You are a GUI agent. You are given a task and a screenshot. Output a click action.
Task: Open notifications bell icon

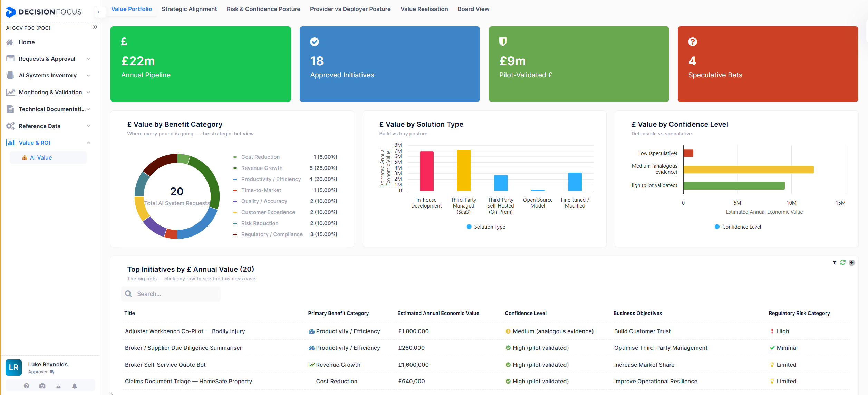75,386
